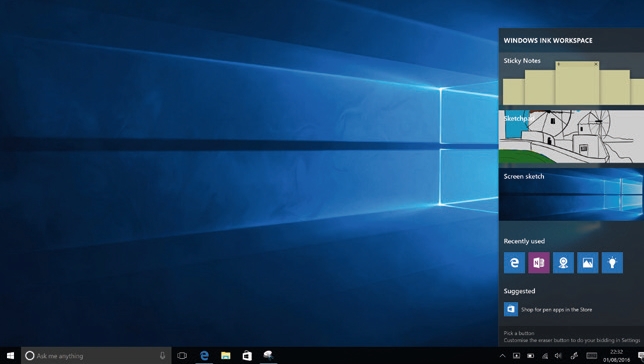Image resolution: width=644 pixels, height=364 pixels.
Task: Open the Maps app in Recently used
Action: click(x=563, y=263)
